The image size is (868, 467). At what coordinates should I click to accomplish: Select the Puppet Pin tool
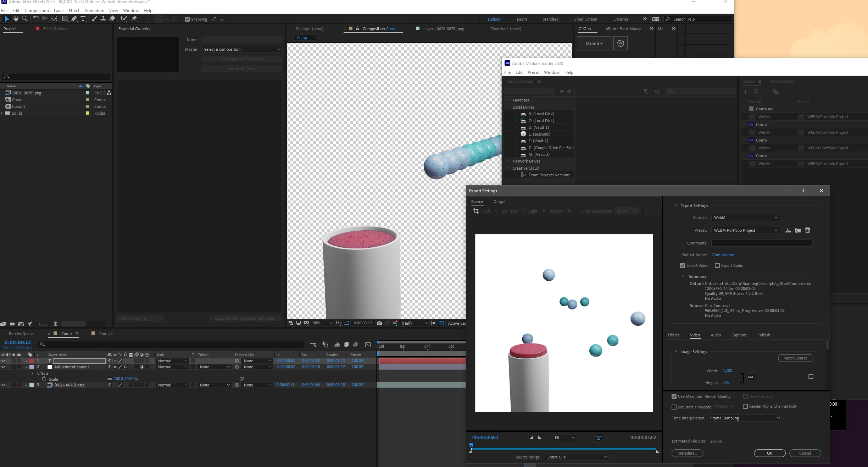point(134,19)
